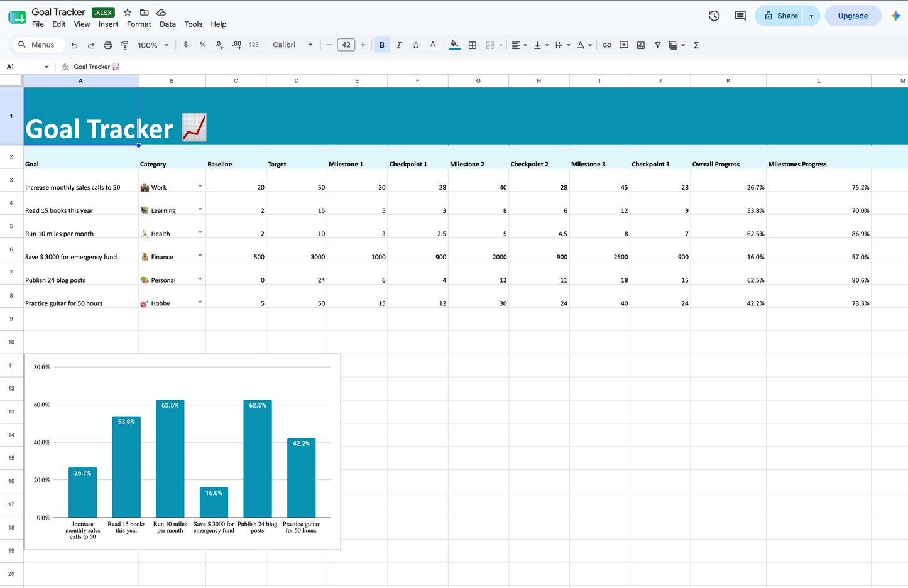Toggle strikethrough formatting

[x=415, y=45]
